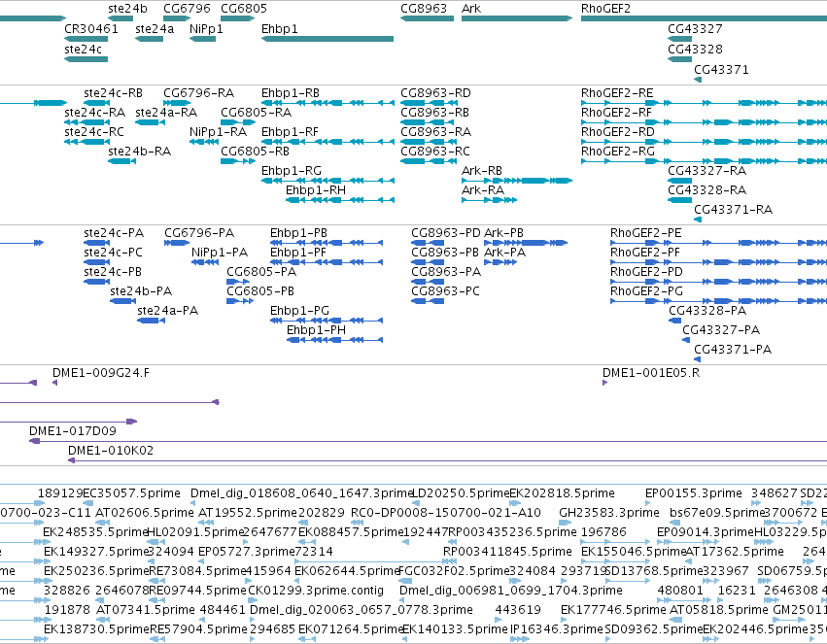The image size is (827, 644).
Task: Select transcript CG8963-RB
Action: [434, 113]
